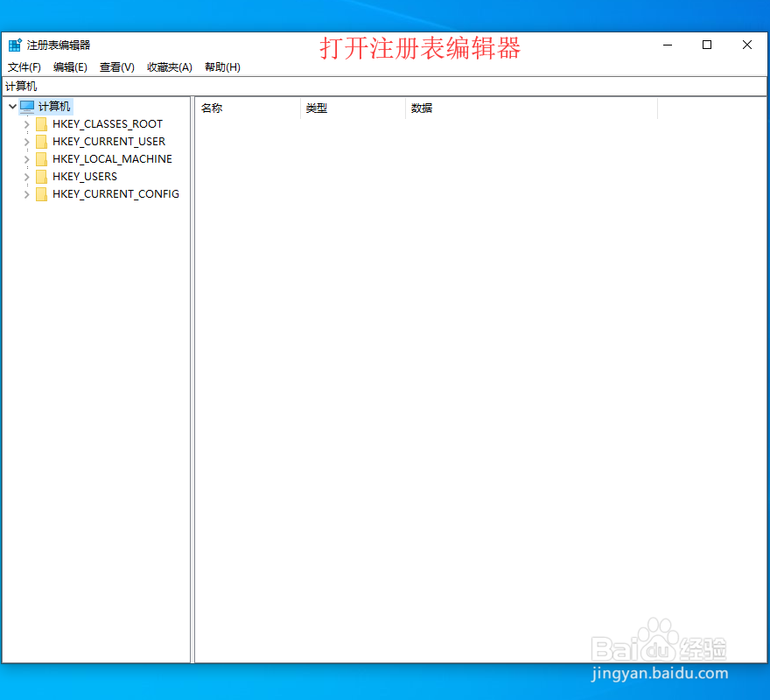770x700 pixels.
Task: Select HKEY_CURRENT_USER text label
Action: pos(109,142)
